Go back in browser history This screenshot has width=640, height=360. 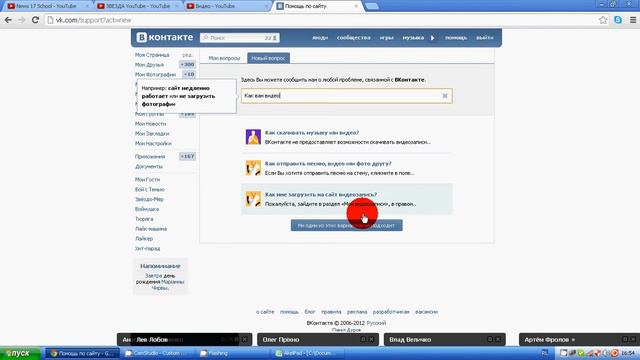coord(8,20)
